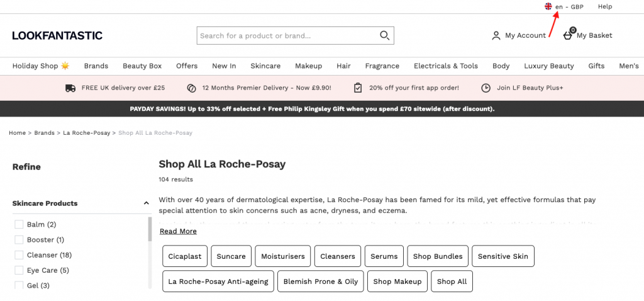
Task: Enable the Cleanser (18) filter checkbox
Action: [x=19, y=255]
